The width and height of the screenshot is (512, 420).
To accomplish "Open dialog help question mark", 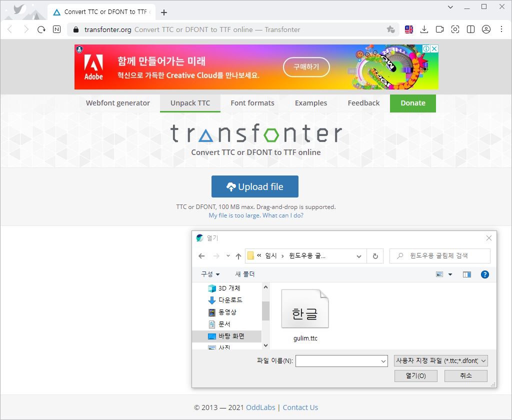I will click(485, 274).
